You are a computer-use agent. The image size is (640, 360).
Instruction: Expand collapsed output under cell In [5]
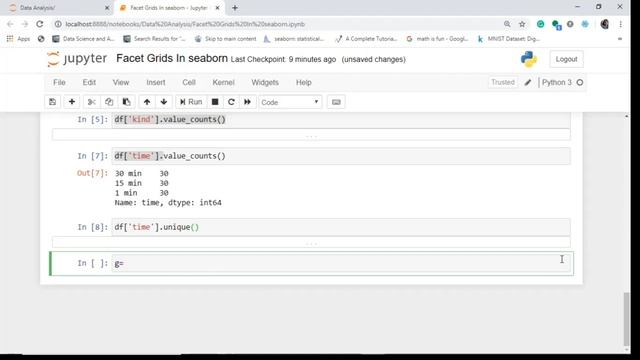(311, 135)
